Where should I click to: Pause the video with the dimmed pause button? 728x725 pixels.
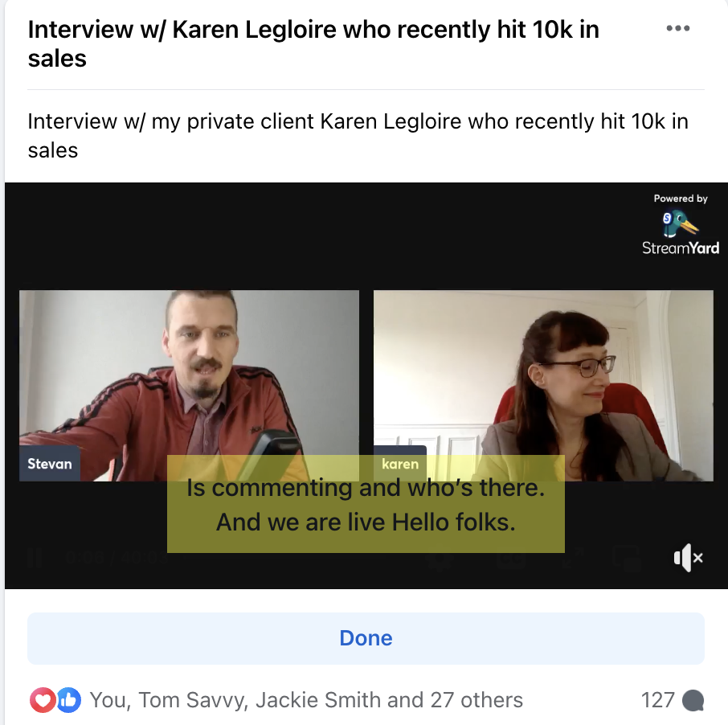(x=35, y=557)
